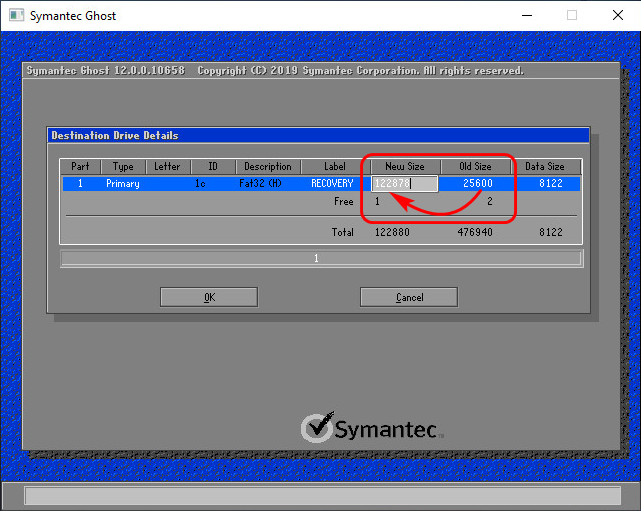
Task: Click the RECOVERY label cell
Action: point(332,183)
